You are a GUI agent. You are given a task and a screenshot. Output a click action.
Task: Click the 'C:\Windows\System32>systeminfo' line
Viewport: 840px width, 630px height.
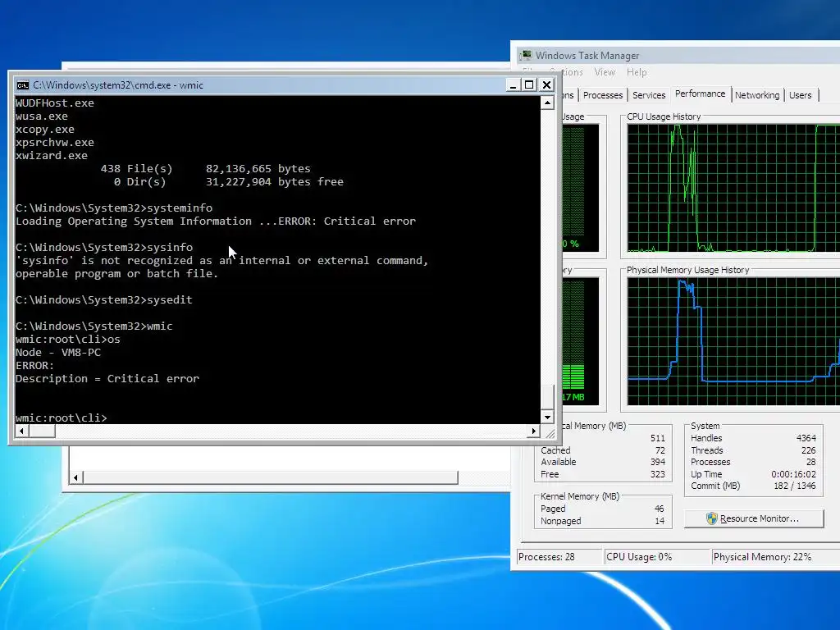point(113,208)
